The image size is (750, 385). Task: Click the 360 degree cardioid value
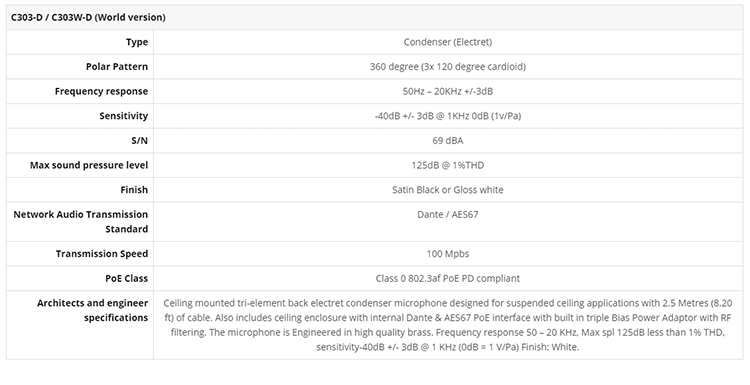pyautogui.click(x=448, y=66)
